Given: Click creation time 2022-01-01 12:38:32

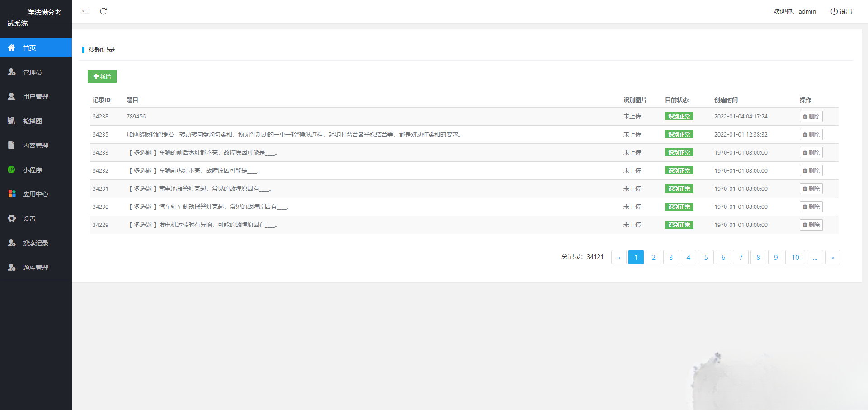Looking at the screenshot, I should (x=741, y=134).
